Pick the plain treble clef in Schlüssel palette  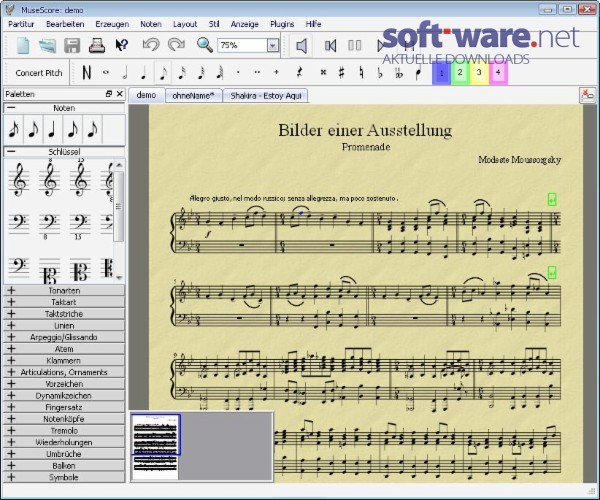(x=19, y=180)
